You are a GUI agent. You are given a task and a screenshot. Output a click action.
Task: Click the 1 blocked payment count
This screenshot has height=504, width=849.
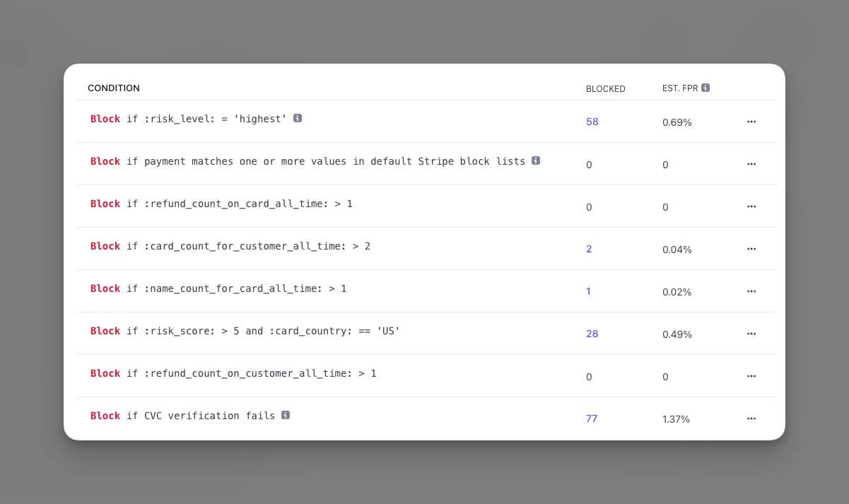pyautogui.click(x=588, y=291)
